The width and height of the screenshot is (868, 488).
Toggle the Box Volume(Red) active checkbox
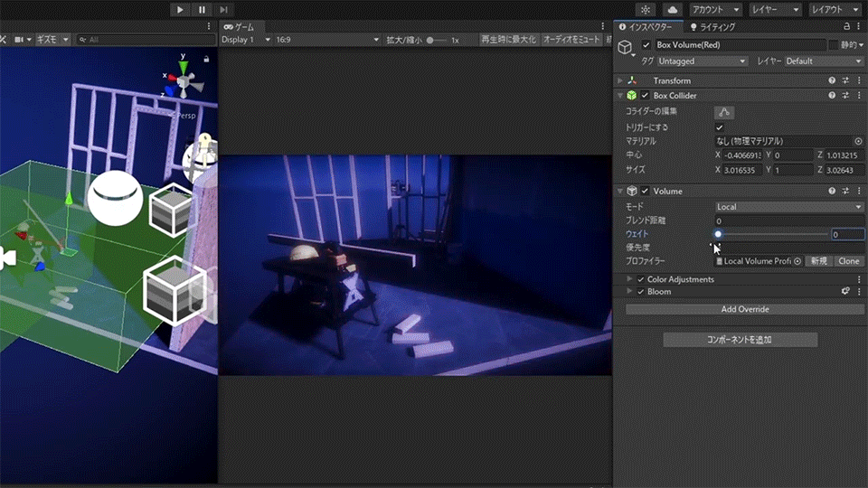[x=646, y=45]
